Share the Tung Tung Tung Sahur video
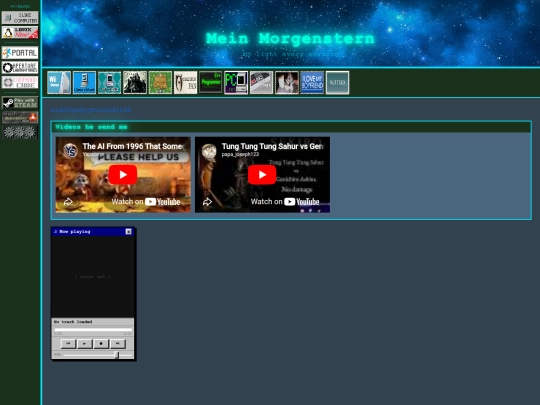The width and height of the screenshot is (540, 405). pyautogui.click(x=207, y=202)
